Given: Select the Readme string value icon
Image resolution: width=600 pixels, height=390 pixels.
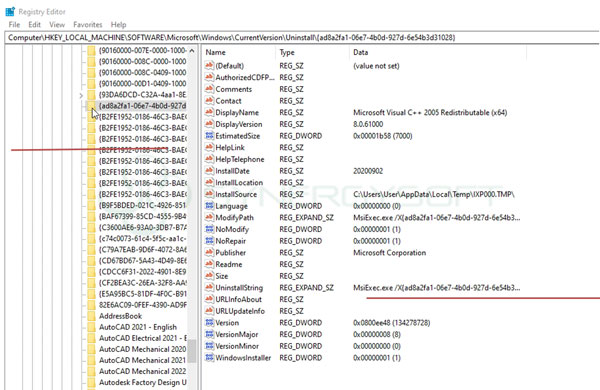Looking at the screenshot, I should [x=209, y=264].
